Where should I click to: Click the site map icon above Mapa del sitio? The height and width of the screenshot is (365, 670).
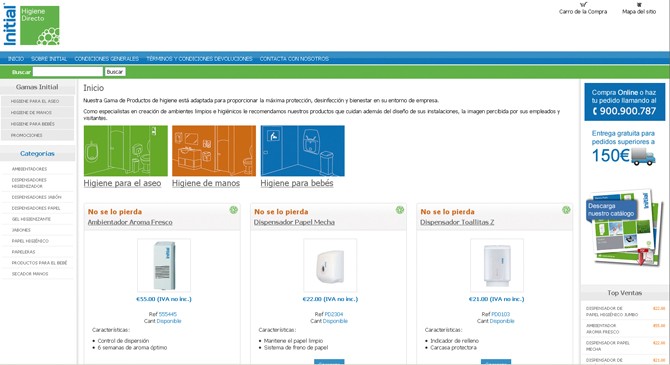pos(639,4)
